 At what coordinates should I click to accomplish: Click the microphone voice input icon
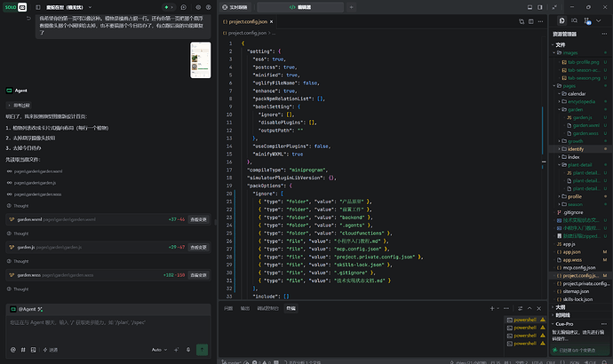188,350
